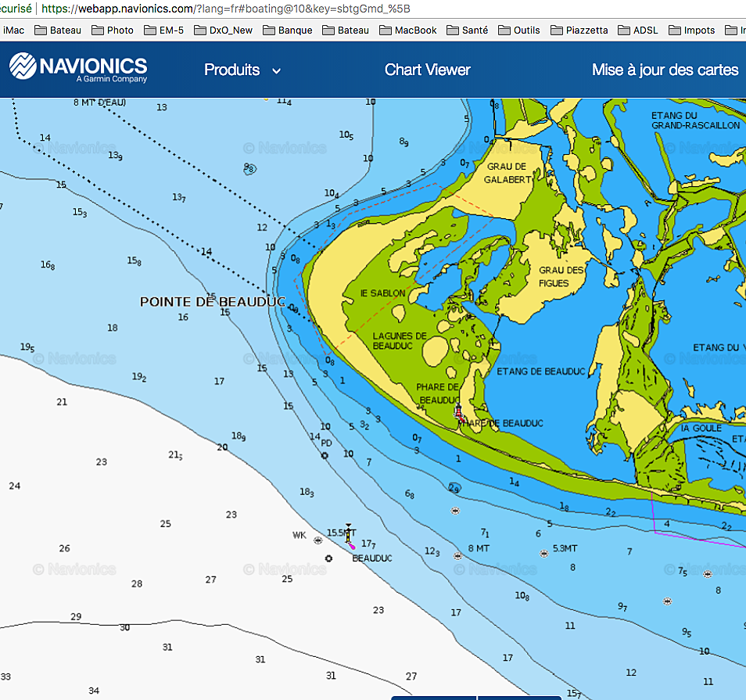Click the LE SABLON label
746x700 pixels.
382,293
